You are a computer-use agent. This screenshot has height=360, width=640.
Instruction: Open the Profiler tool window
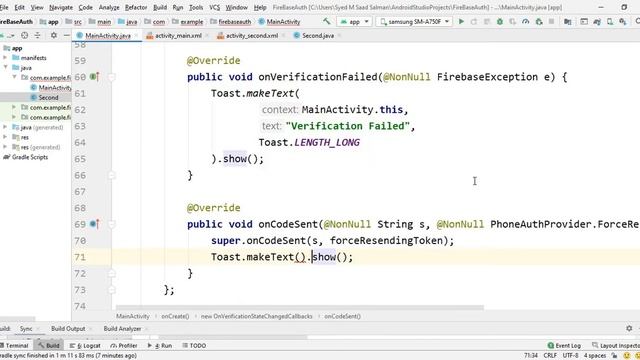coord(124,345)
